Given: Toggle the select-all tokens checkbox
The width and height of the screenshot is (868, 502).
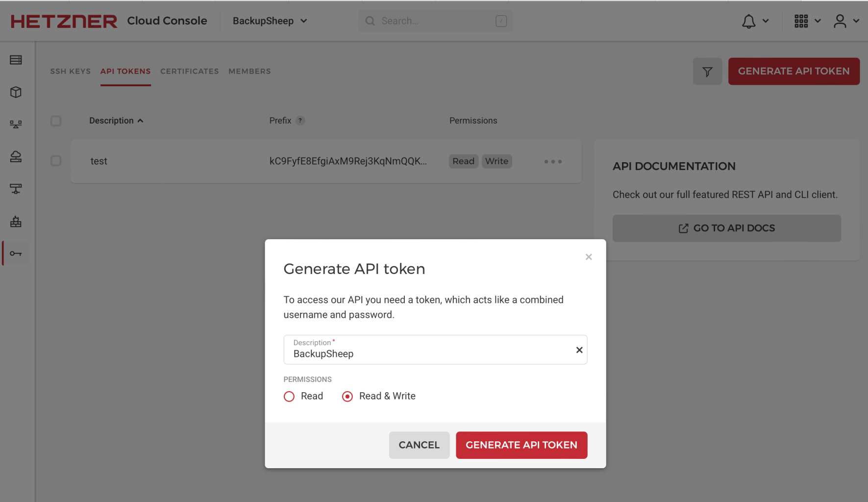Looking at the screenshot, I should [x=56, y=121].
